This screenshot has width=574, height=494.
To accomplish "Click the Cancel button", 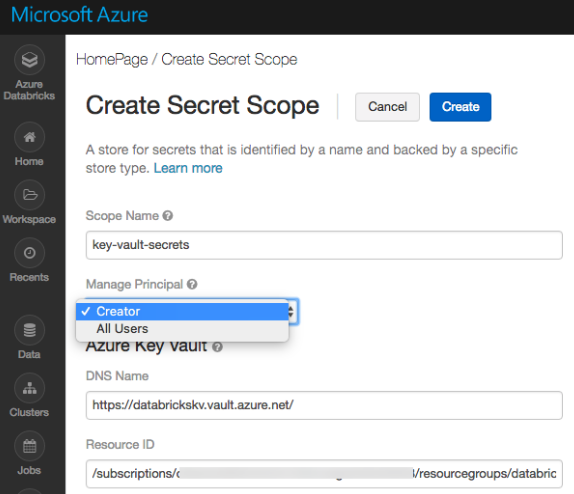I will coord(387,107).
